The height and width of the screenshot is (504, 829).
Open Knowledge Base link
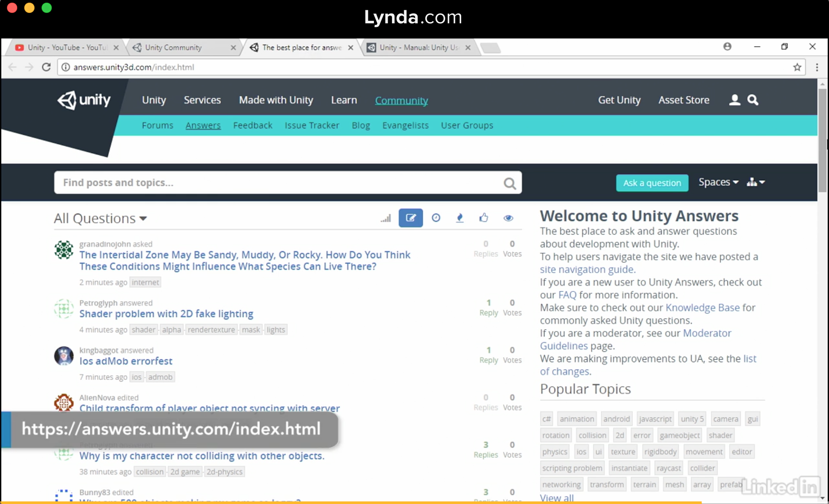click(702, 308)
